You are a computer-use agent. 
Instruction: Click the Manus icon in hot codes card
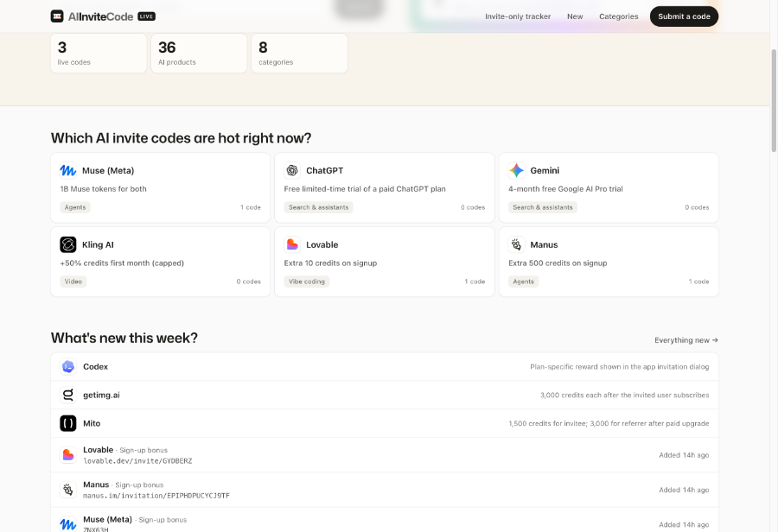tap(517, 244)
